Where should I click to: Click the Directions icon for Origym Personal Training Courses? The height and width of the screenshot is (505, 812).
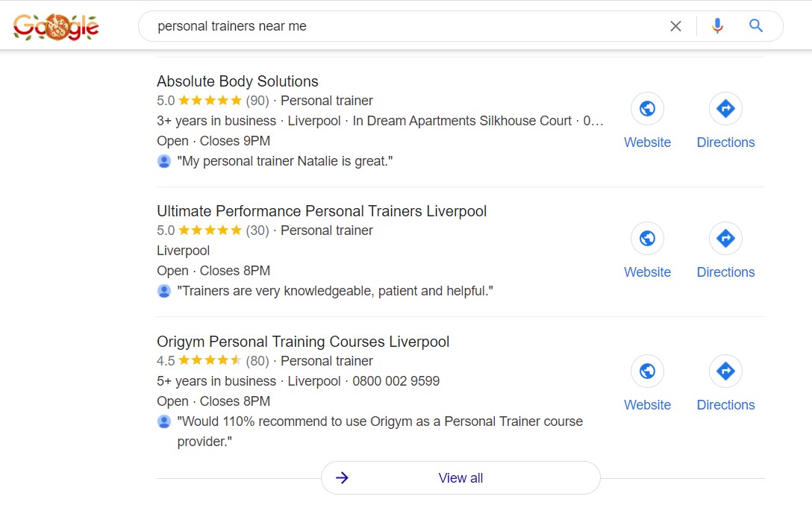coord(725,371)
